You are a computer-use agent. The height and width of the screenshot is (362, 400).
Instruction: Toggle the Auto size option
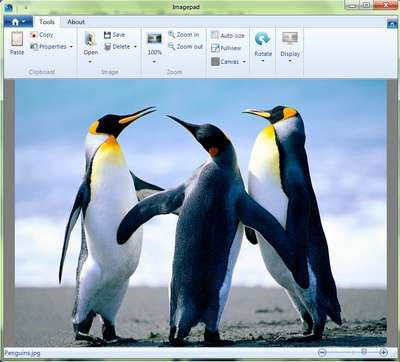tap(228, 35)
